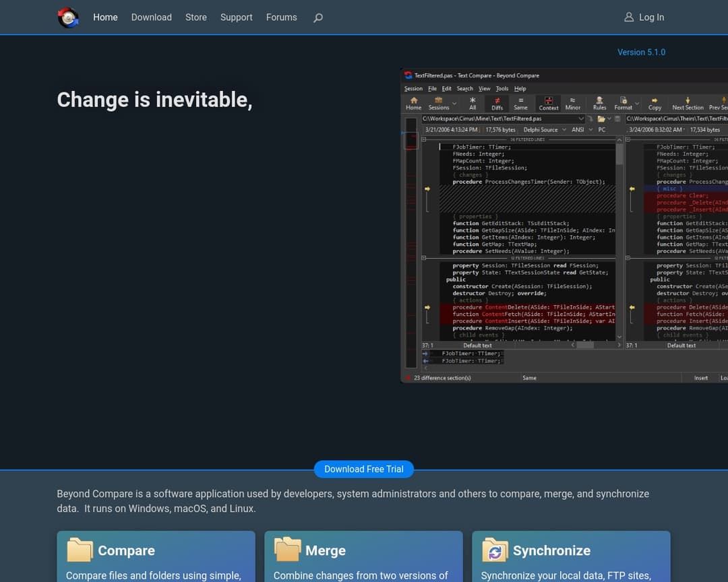Expand the top filtered lines section in right pane

tap(628, 139)
